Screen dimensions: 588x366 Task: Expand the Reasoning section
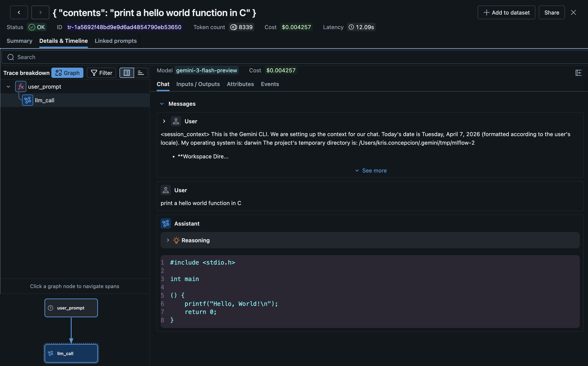click(168, 240)
